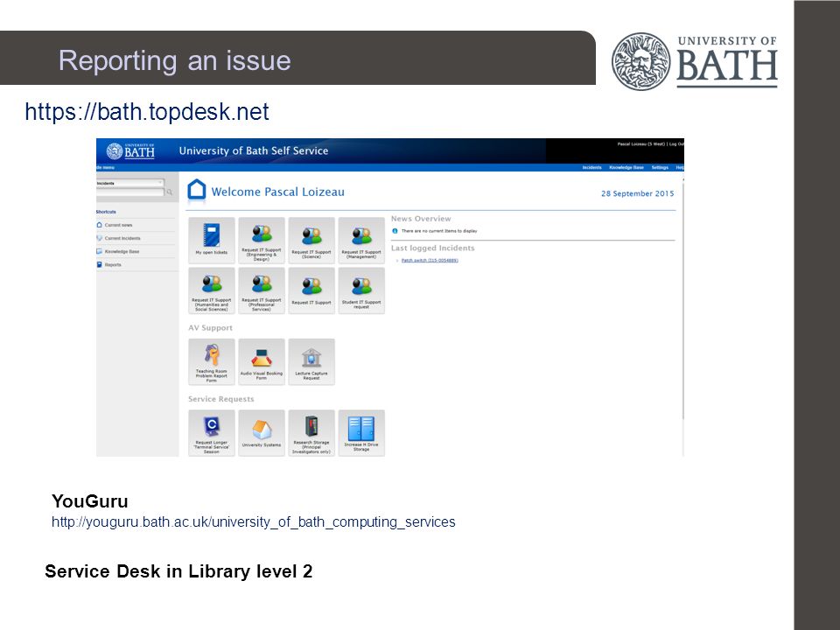
Task: Open the Incidents dropdown in the sidebar
Action: coord(130,183)
